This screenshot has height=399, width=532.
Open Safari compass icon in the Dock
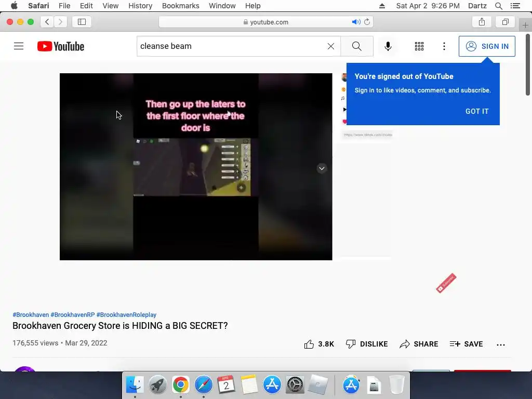click(x=203, y=385)
